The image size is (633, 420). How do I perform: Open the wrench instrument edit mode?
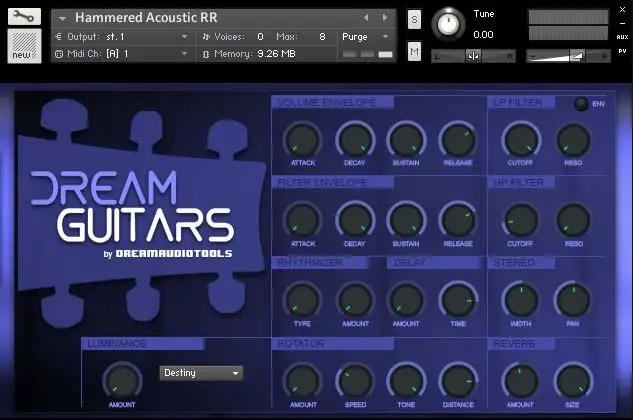pos(24,17)
